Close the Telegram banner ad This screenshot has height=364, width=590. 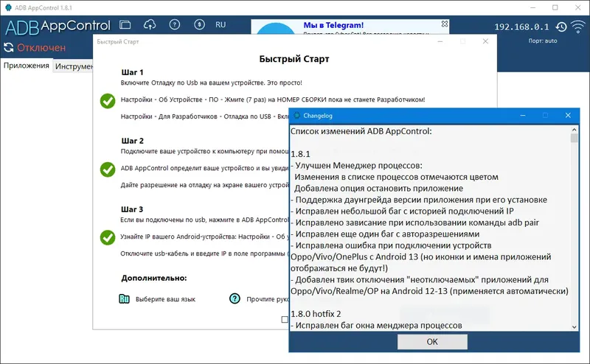pos(445,24)
